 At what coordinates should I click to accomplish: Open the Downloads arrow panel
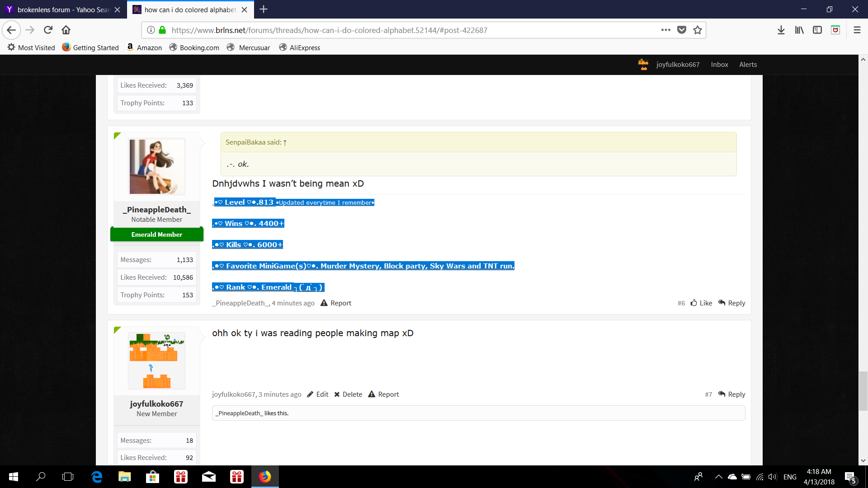tap(781, 30)
